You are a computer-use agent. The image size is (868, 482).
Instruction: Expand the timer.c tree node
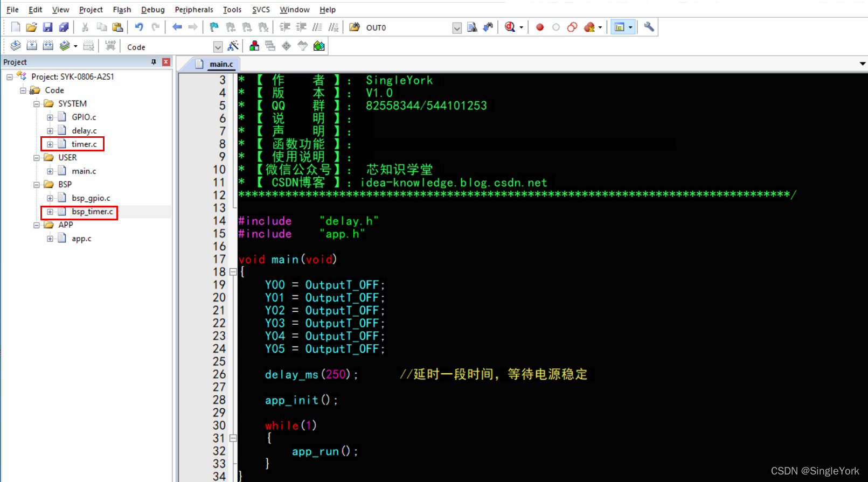tap(50, 144)
